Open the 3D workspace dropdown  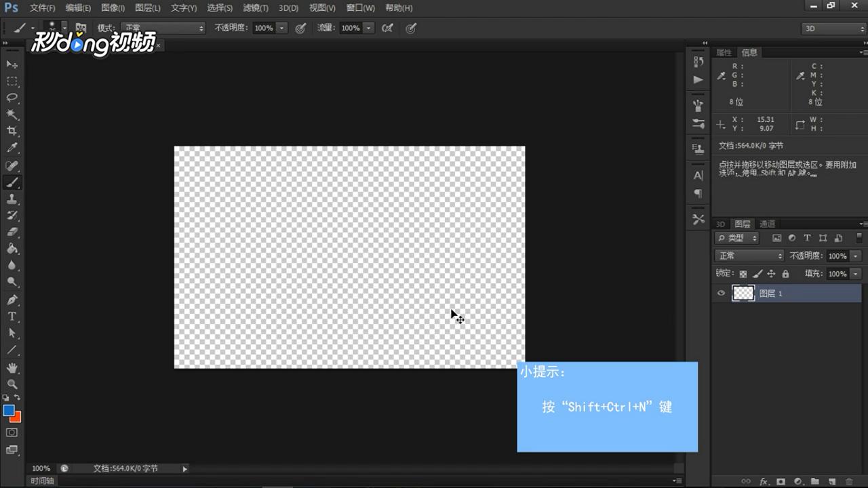pyautogui.click(x=833, y=28)
